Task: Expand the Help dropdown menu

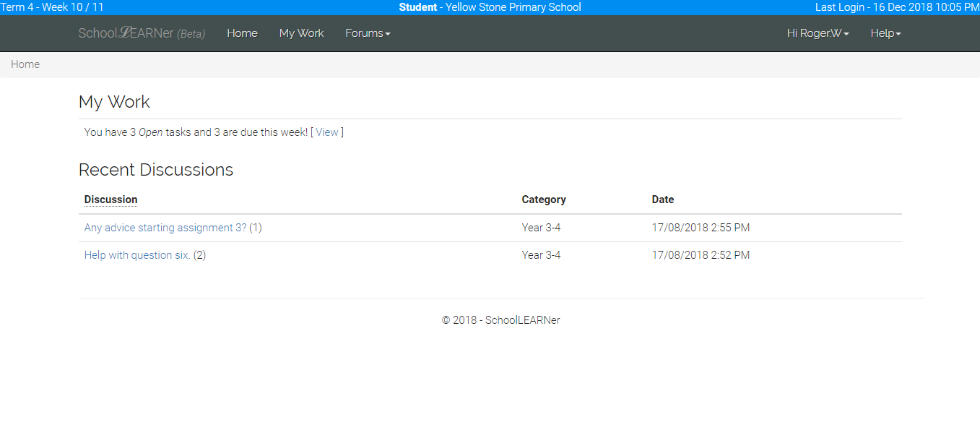Action: pyautogui.click(x=885, y=33)
